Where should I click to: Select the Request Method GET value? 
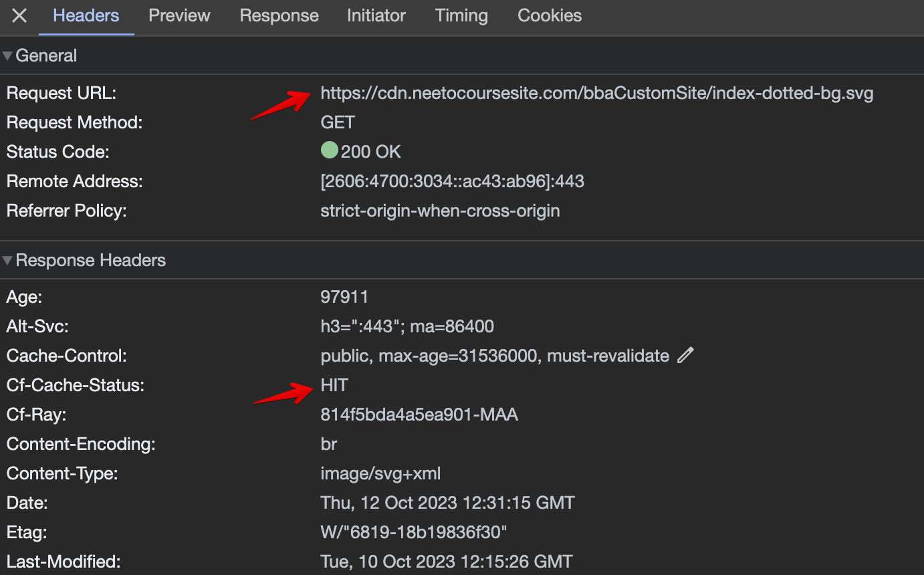click(x=337, y=122)
